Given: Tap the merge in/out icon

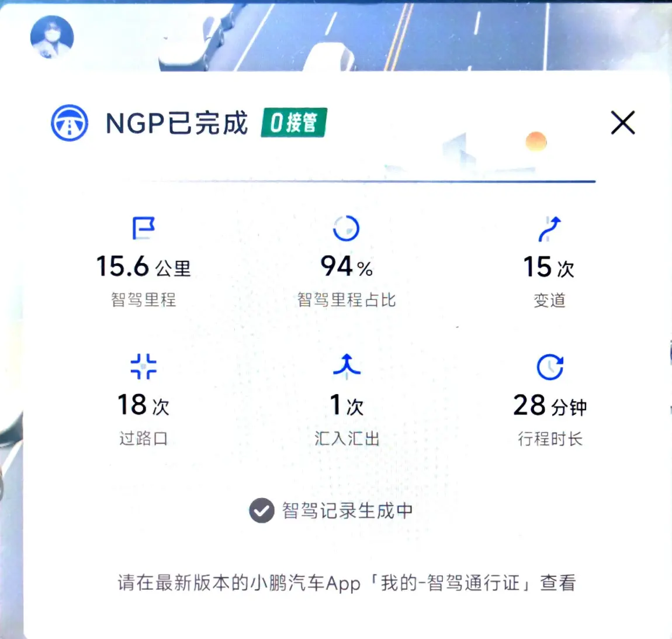Looking at the screenshot, I should [x=347, y=365].
